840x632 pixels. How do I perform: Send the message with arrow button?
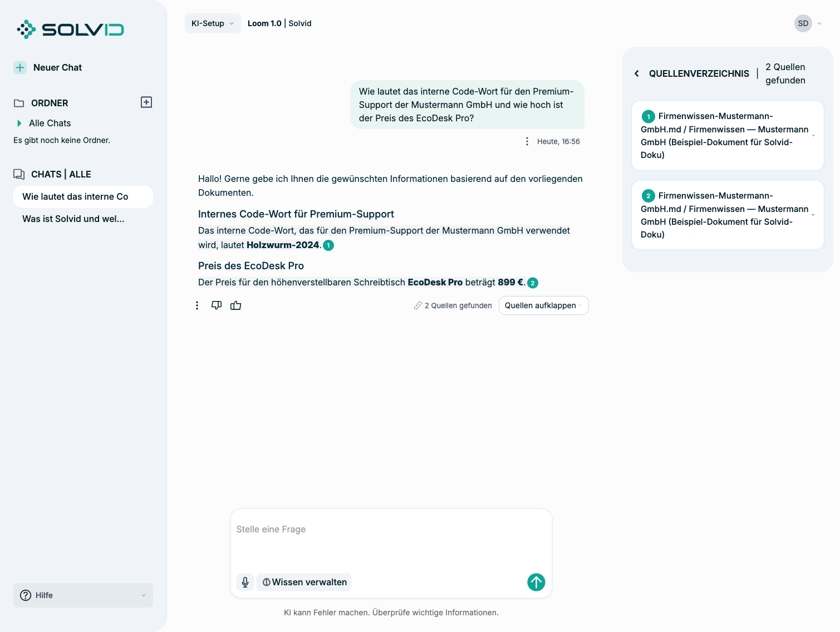pyautogui.click(x=536, y=582)
